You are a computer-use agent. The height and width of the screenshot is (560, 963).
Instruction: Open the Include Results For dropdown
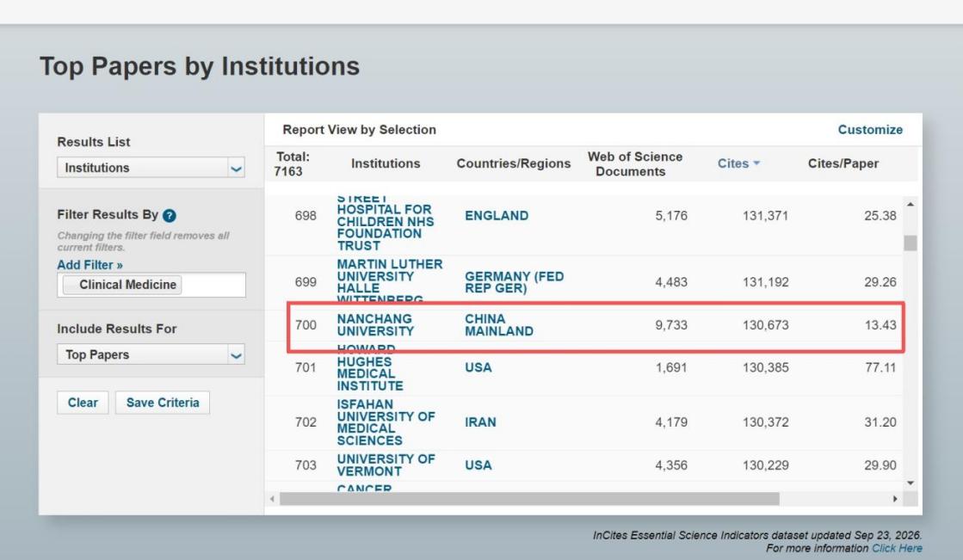151,355
